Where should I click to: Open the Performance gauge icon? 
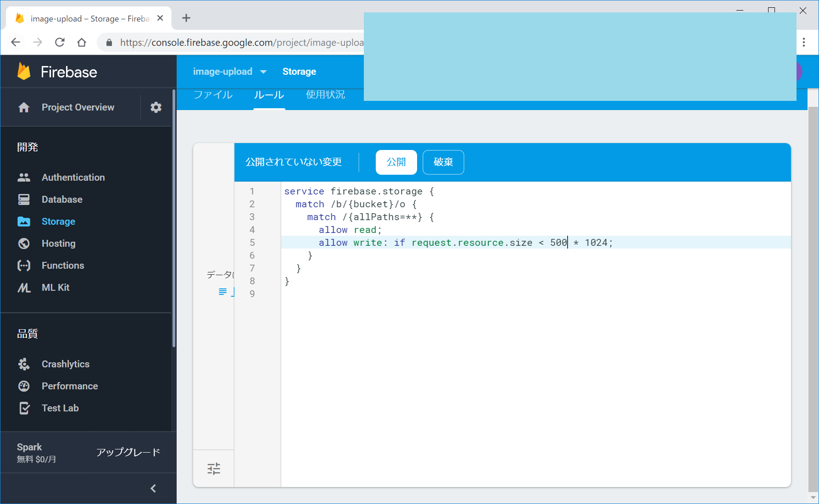pyautogui.click(x=24, y=386)
